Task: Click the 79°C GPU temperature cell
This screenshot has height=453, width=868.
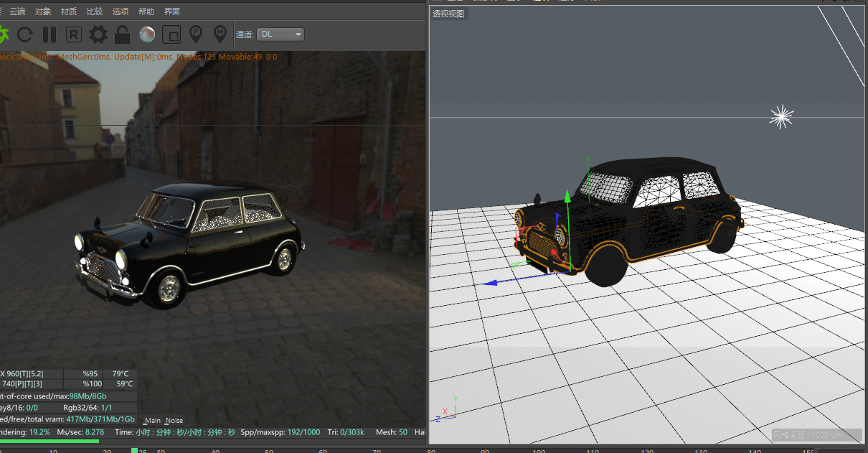Action: coord(120,373)
